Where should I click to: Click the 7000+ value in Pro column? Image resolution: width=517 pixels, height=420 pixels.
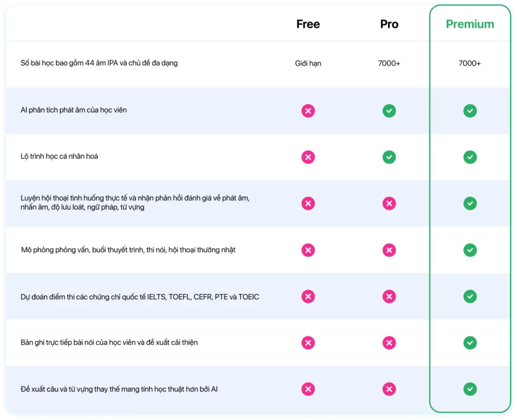point(389,64)
